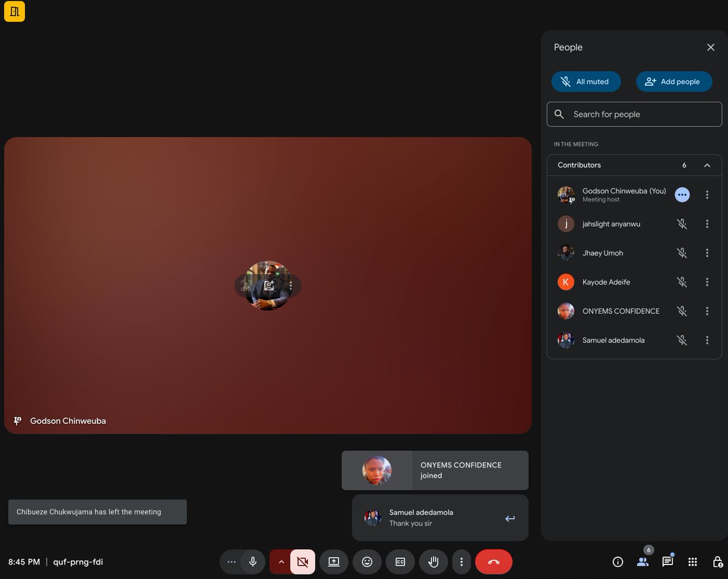Viewport: 728px width, 579px height.
Task: Click muted mic icon for Samuel adedamola
Action: pyautogui.click(x=682, y=340)
